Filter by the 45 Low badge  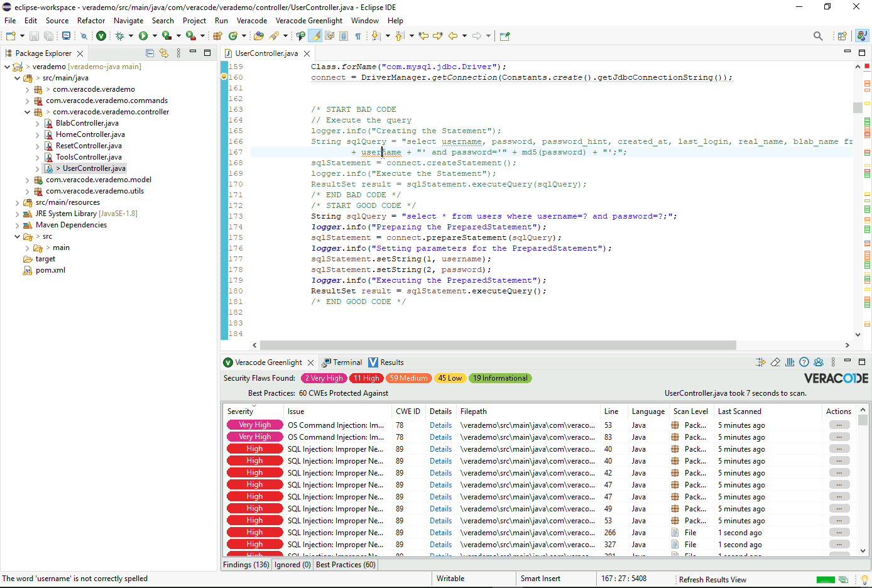pos(450,378)
